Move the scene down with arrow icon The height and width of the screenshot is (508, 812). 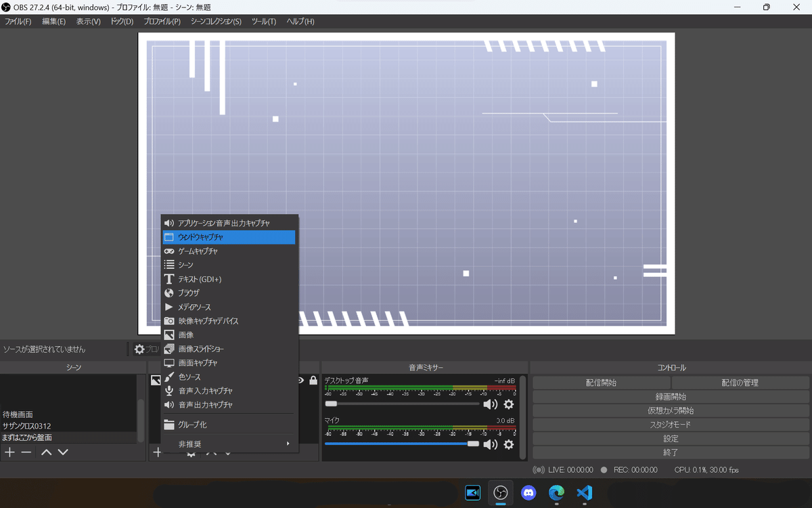[63, 452]
